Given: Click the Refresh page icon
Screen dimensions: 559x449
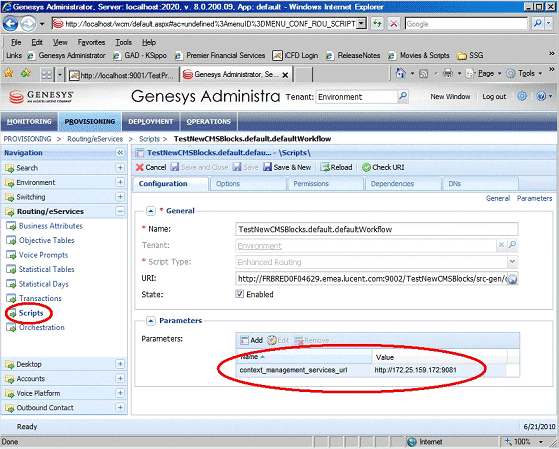Looking at the screenshot, I should coord(377,24).
